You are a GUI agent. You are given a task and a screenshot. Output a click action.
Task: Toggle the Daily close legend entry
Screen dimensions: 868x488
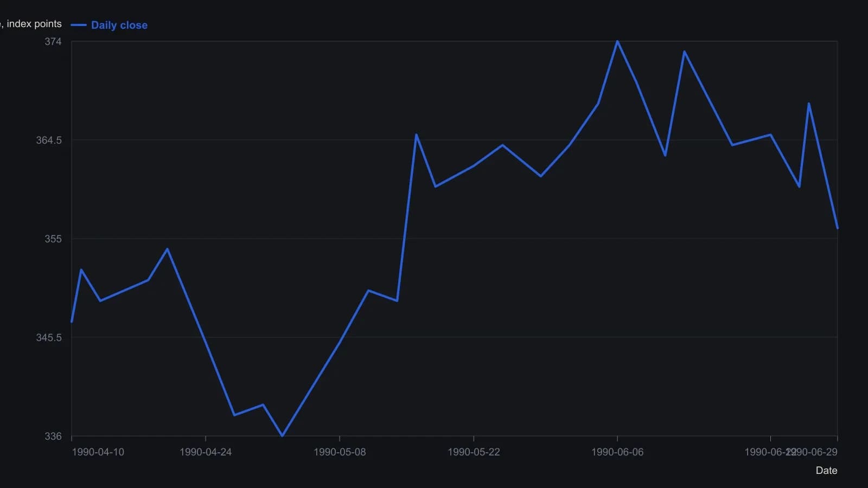coord(109,25)
